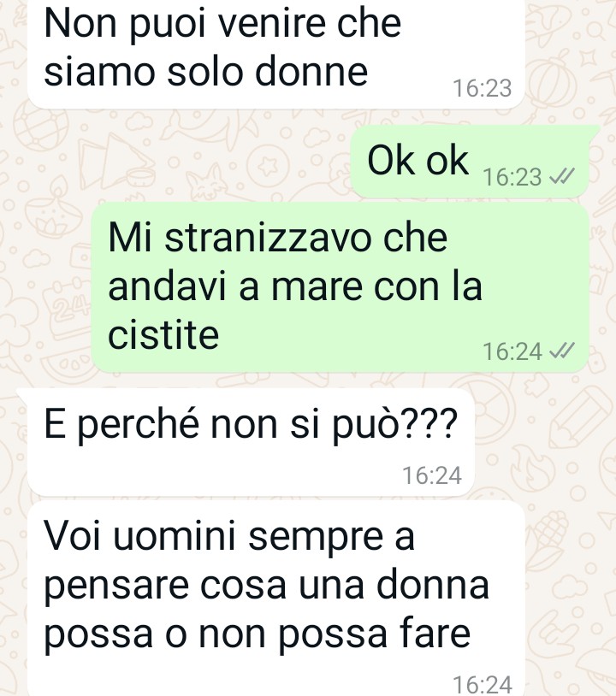Tap the "E perché non si può???" bubble
Screen dimensions: 616x696
point(251,443)
